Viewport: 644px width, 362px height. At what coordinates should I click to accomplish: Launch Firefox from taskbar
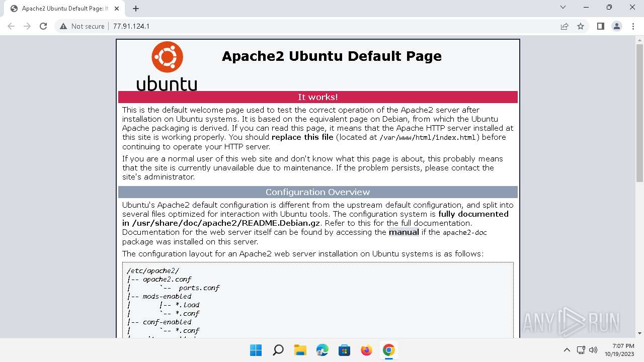pos(366,350)
